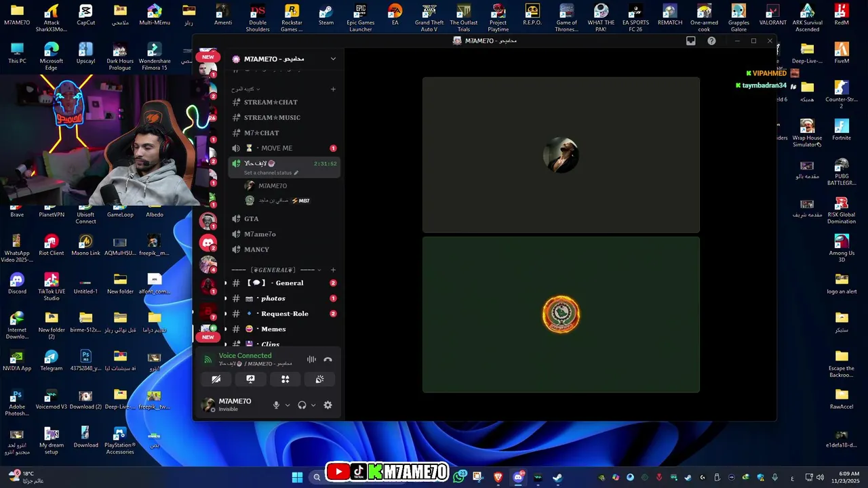Viewport: 868px width, 488px height.
Task: Click the Voice Connected status text
Action: [245, 356]
